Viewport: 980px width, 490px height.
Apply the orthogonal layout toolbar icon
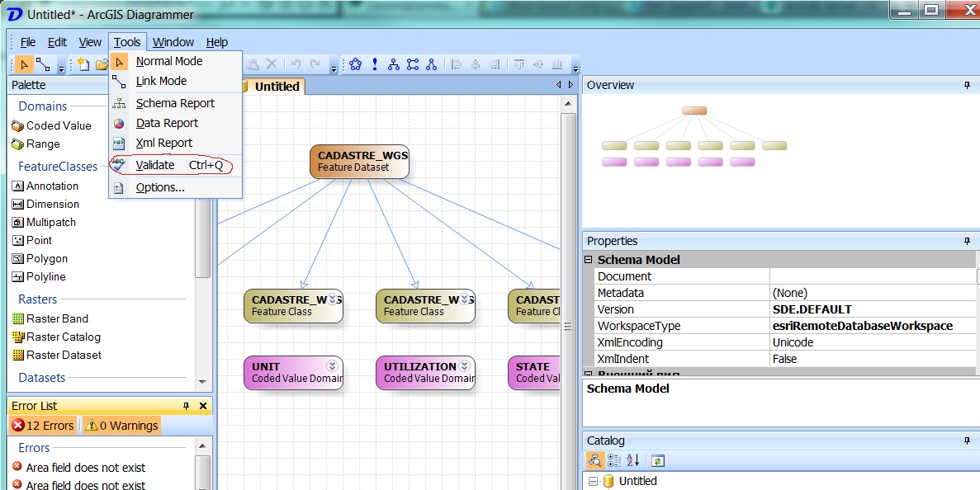pyautogui.click(x=413, y=64)
